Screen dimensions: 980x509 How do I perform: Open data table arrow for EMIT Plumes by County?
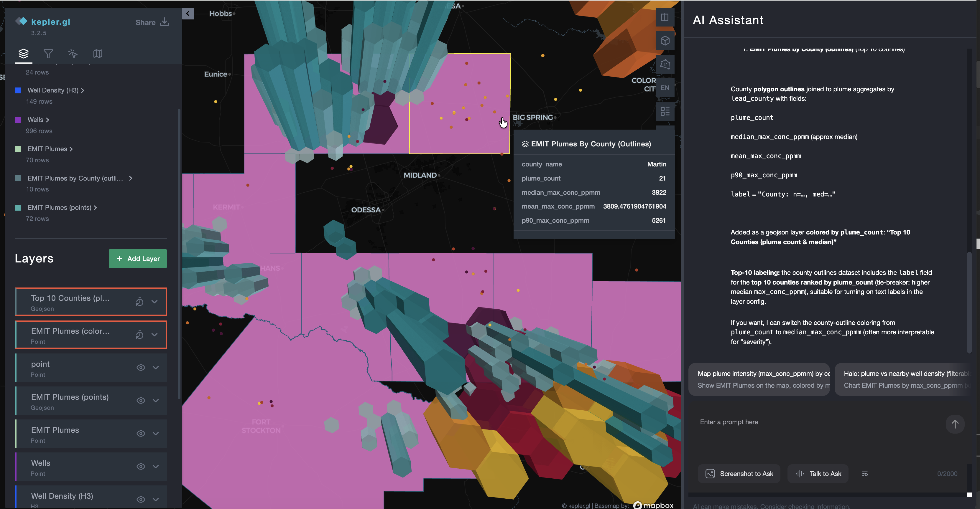131,178
